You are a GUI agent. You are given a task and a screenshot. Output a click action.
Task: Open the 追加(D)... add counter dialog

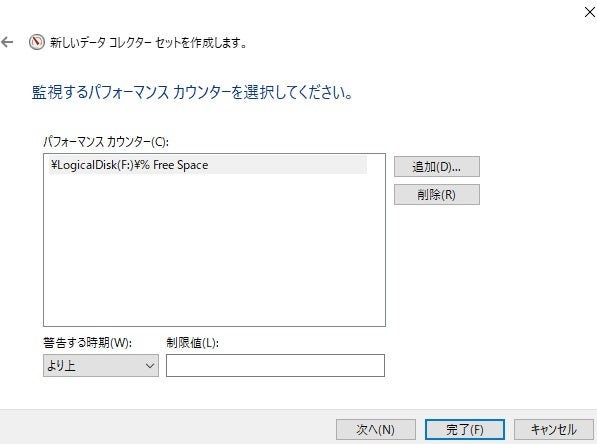(x=437, y=166)
